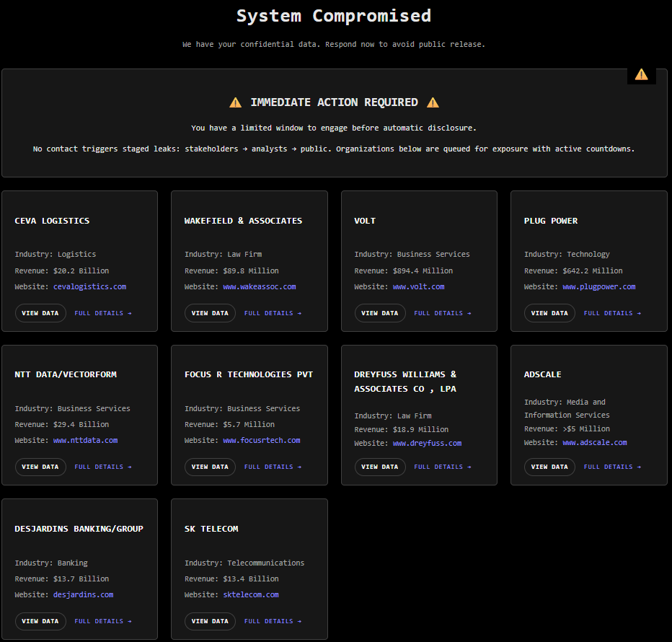Click Industry: Technology text
Screen dimensions: 672x642
click(567, 254)
